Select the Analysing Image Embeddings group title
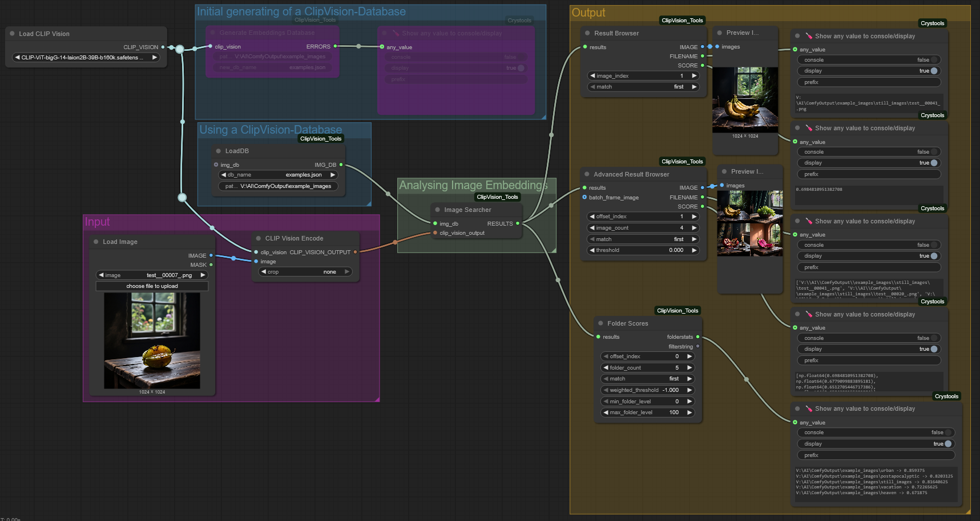The width and height of the screenshot is (980, 521). pos(473,185)
